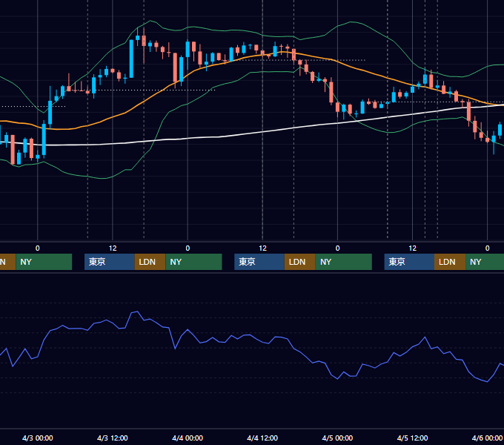
Task: Click the 4/3 12:00 date label
Action: (x=113, y=438)
